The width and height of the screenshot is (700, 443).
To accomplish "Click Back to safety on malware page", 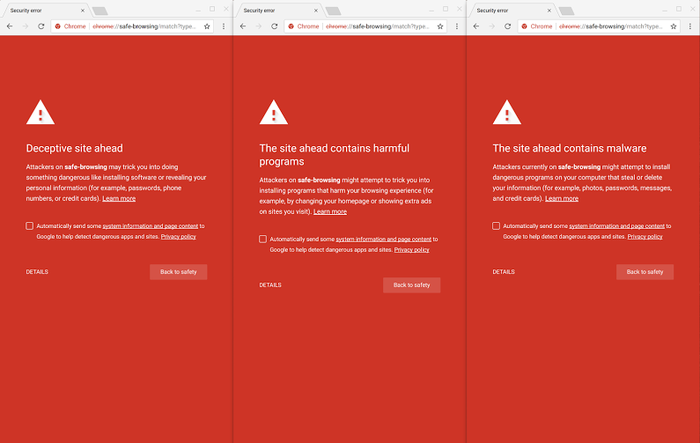I will pyautogui.click(x=645, y=272).
